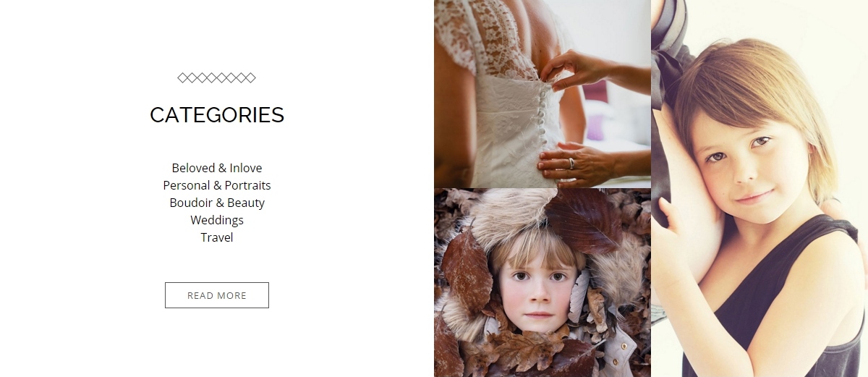Click the CATEGORIES heading text
Screen dimensions: 868x377
pyautogui.click(x=217, y=115)
